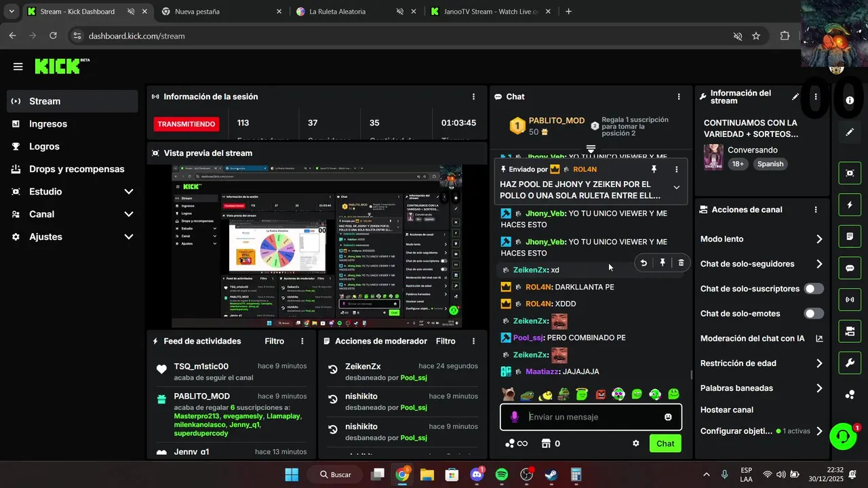Expand the pinned message chevron
Viewport: 868px width, 488px height.
pos(676,187)
